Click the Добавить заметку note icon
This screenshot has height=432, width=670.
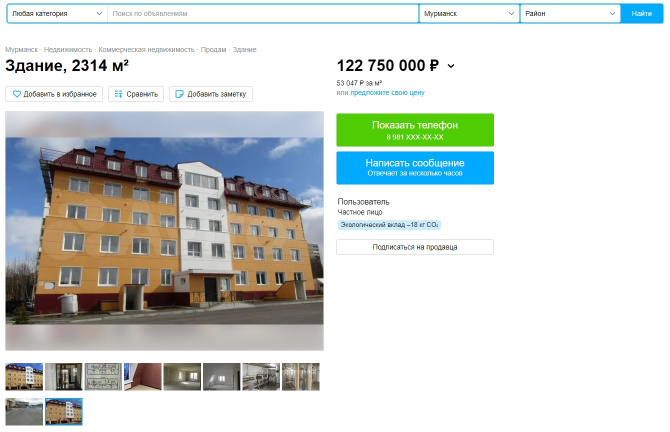click(x=179, y=94)
